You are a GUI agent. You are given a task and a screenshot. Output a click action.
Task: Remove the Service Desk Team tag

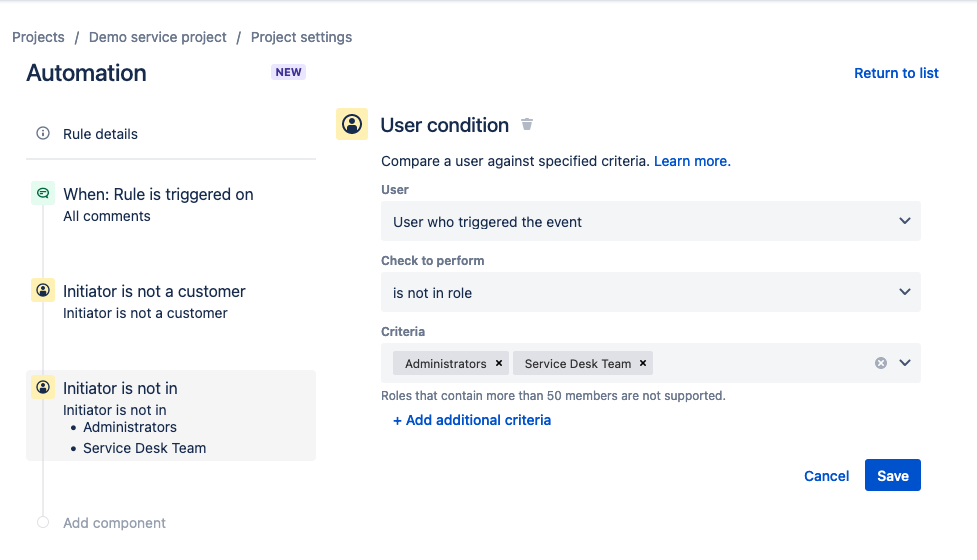643,363
